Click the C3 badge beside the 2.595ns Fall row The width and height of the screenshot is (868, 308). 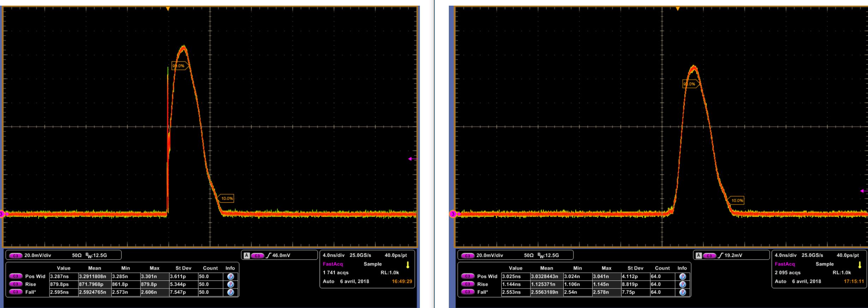point(16,292)
